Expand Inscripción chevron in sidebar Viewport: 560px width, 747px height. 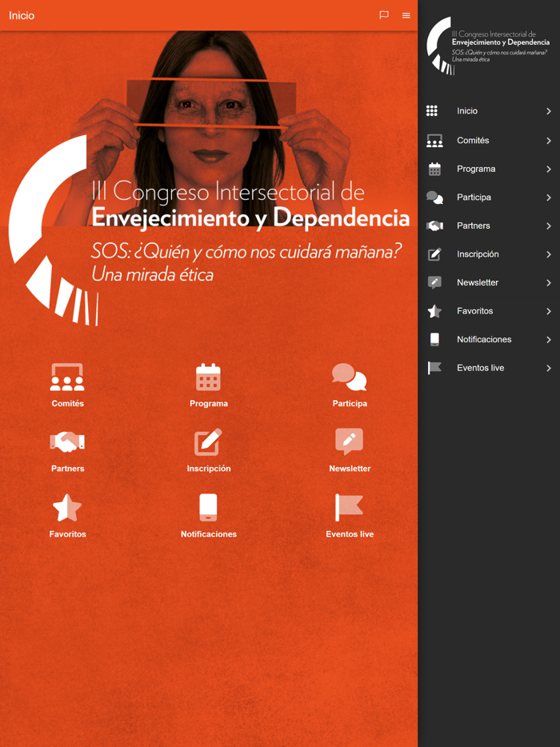pyautogui.click(x=549, y=254)
